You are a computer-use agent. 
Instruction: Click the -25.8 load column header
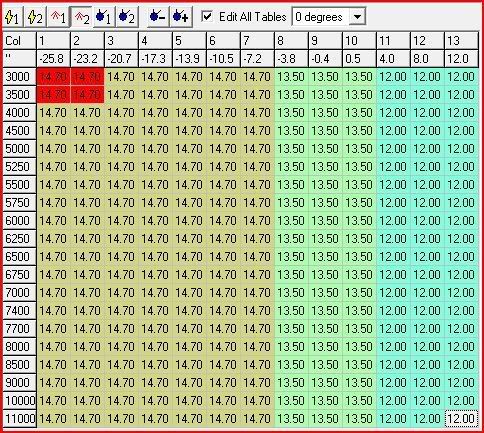[x=53, y=59]
